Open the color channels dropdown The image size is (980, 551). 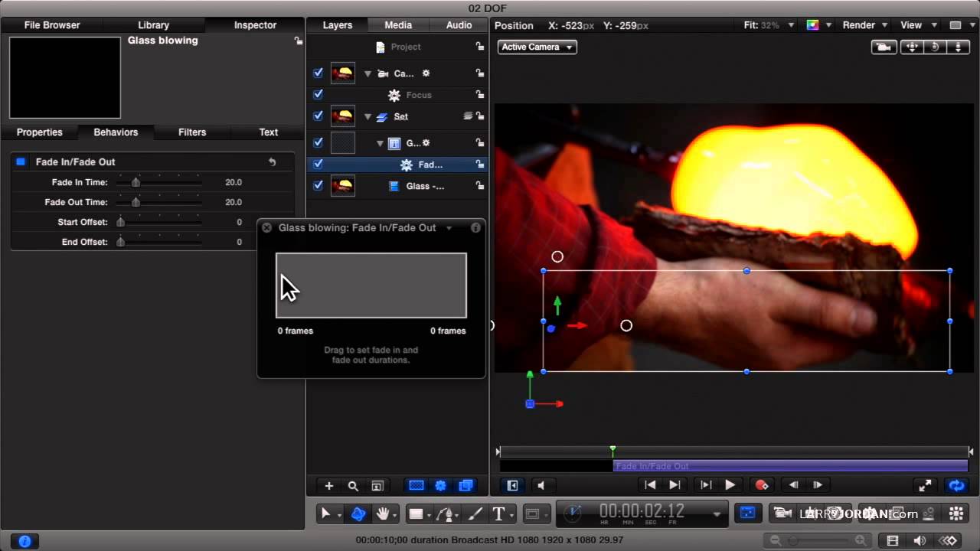point(818,25)
